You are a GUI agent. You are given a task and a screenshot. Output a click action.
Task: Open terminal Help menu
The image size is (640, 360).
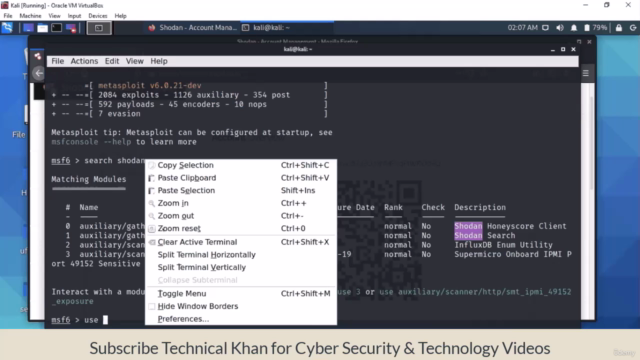159,61
